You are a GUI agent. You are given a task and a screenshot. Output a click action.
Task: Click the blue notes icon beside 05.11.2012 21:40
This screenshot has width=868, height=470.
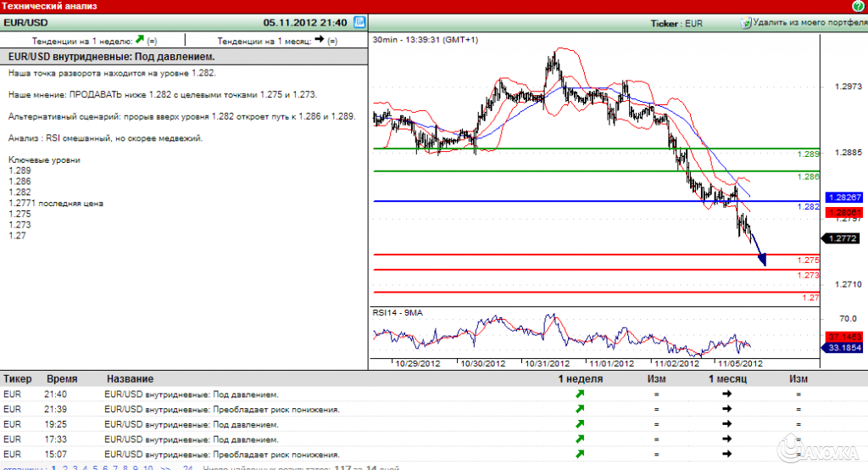[359, 22]
